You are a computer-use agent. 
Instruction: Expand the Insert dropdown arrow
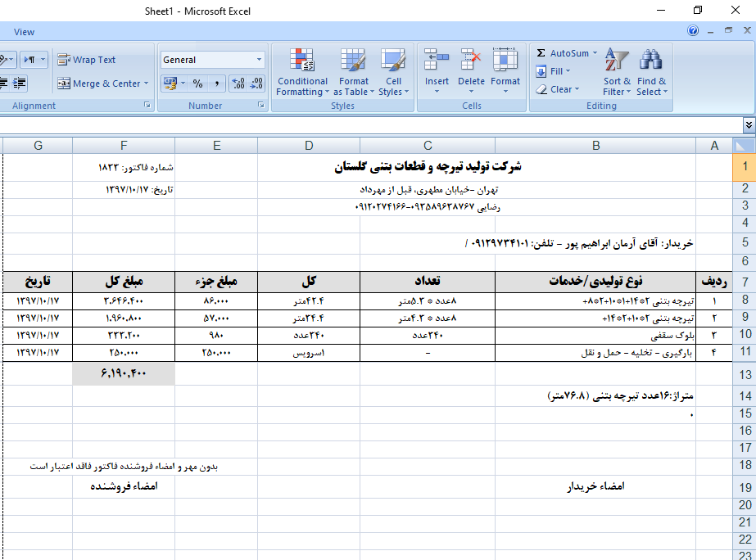click(437, 91)
